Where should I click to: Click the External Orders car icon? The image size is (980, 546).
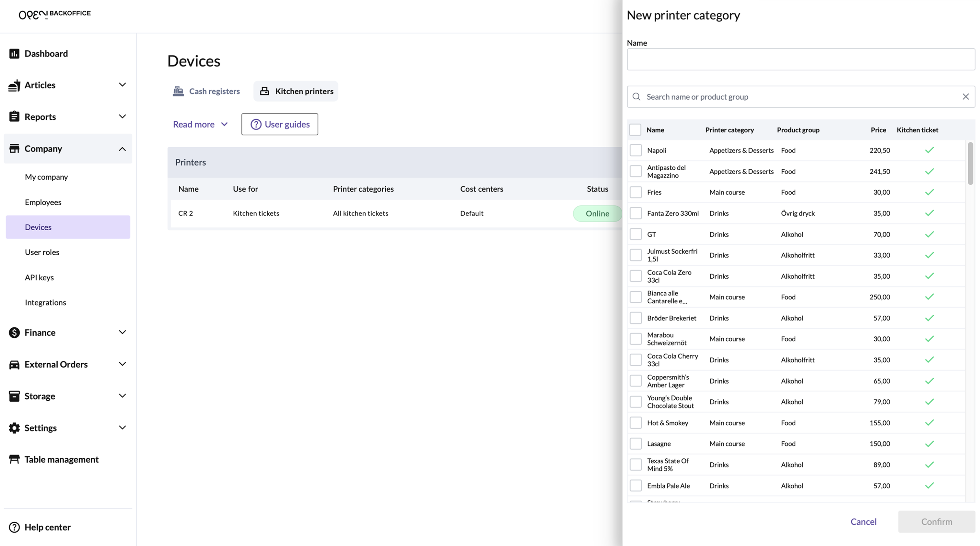(14, 364)
